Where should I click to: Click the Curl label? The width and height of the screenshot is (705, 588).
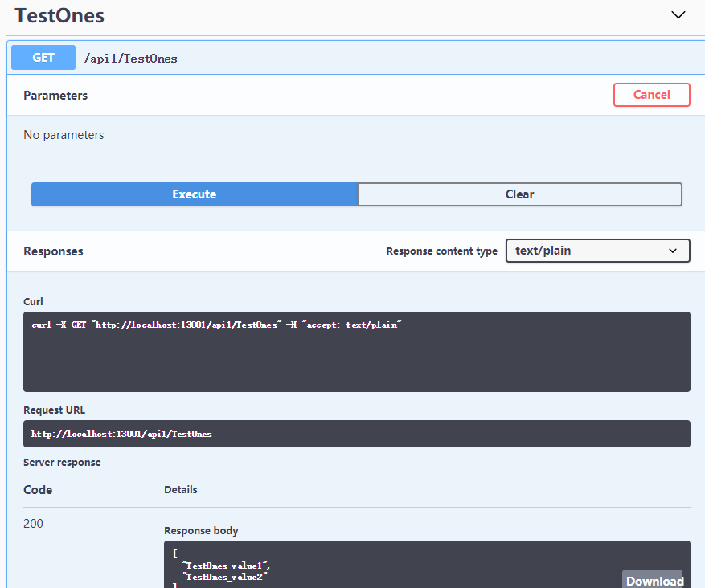point(33,301)
